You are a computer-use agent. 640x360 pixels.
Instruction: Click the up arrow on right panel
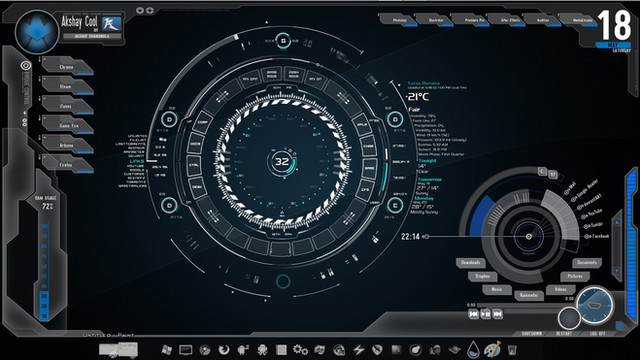[x=617, y=222]
